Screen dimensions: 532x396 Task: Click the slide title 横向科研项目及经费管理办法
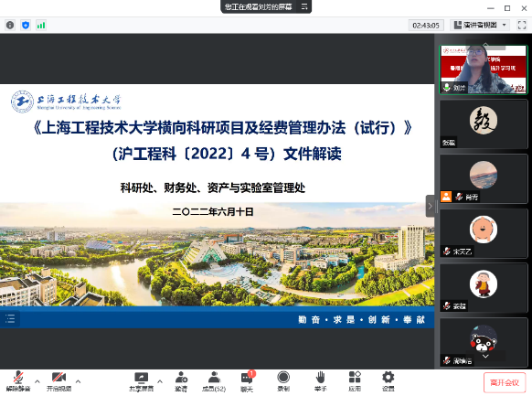222,128
